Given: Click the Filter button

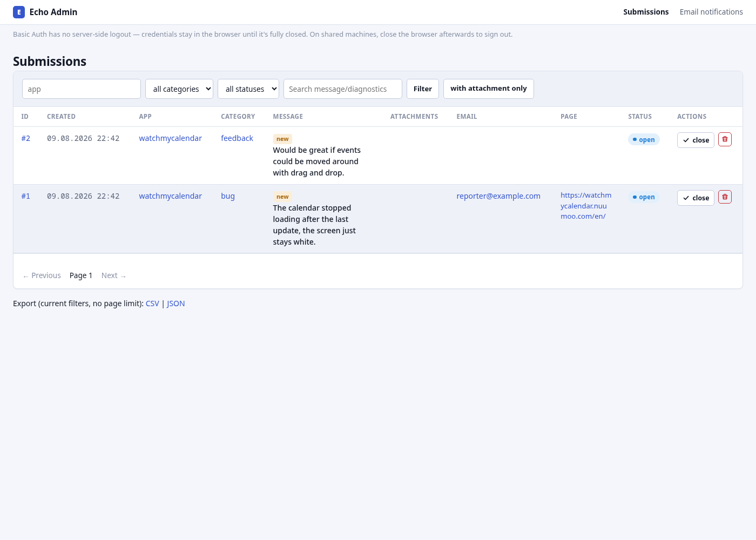Looking at the screenshot, I should tap(423, 89).
